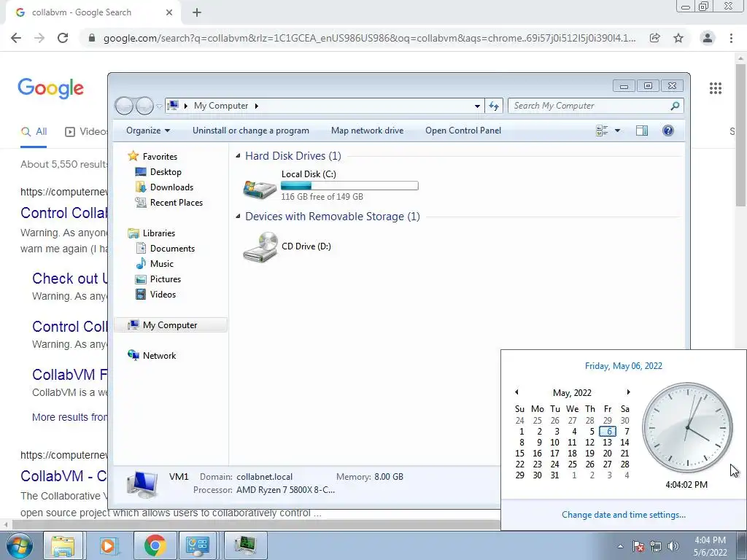Click the Local Disk (C:) usage bar
Image resolution: width=747 pixels, height=560 pixels.
[x=349, y=186]
